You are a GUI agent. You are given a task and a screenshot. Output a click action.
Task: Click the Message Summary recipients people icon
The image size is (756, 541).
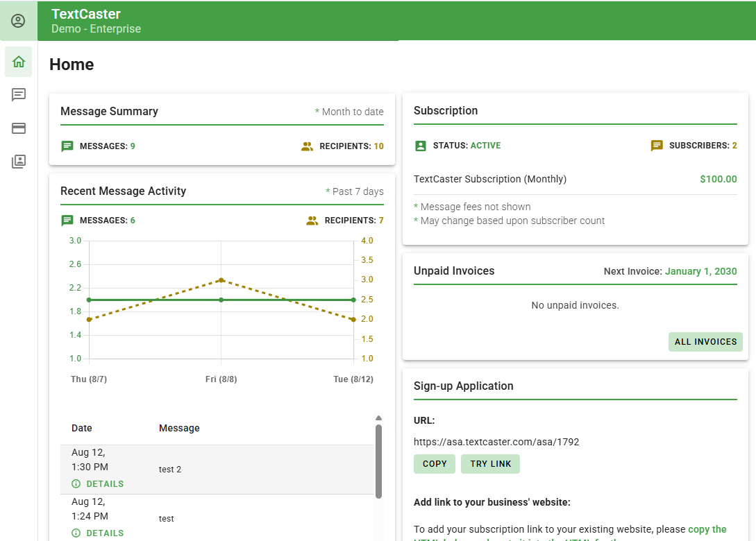coord(307,146)
